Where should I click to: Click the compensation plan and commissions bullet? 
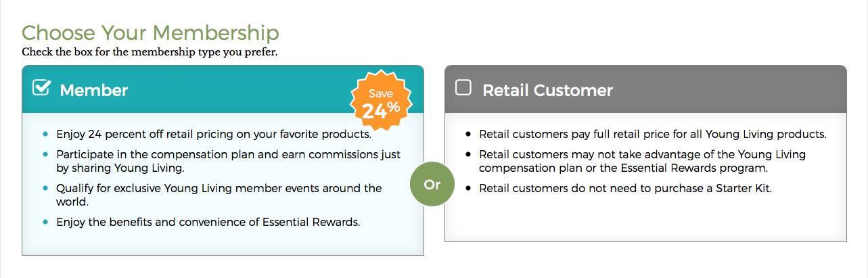pos(228,161)
